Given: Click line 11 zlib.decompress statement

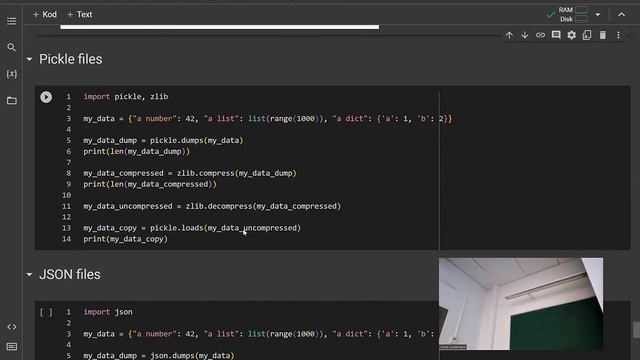Looking at the screenshot, I should (212, 206).
